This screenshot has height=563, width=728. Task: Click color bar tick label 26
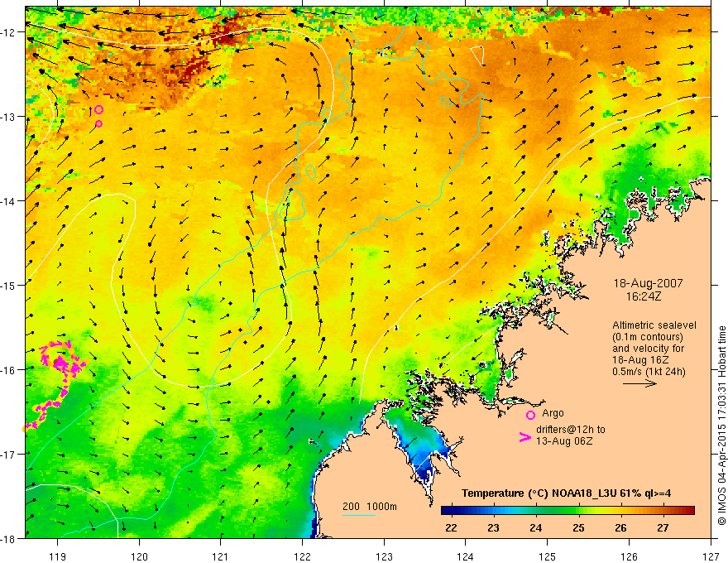click(620, 527)
